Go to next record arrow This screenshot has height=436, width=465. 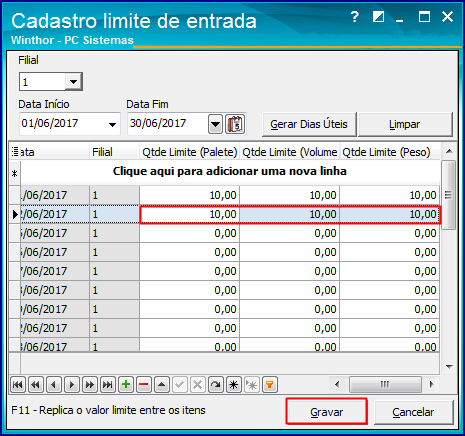click(72, 385)
